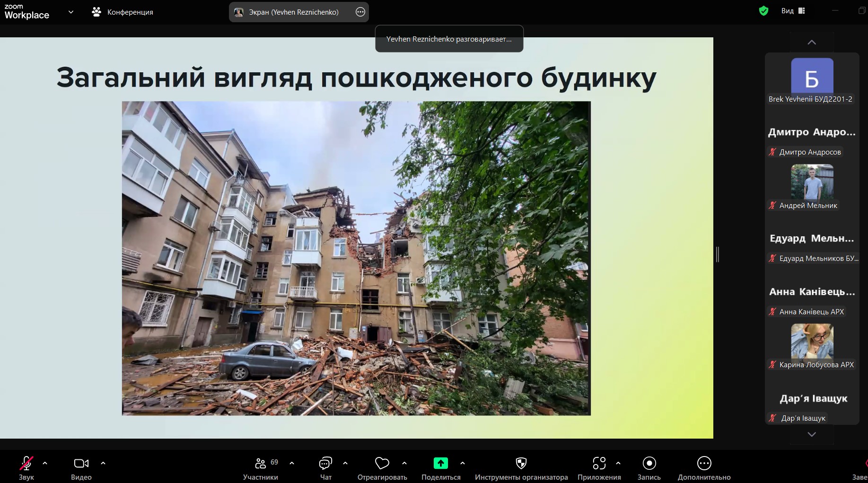Click muted mic icon beside Дар'я Іващук label
868x483 pixels.
tap(772, 418)
